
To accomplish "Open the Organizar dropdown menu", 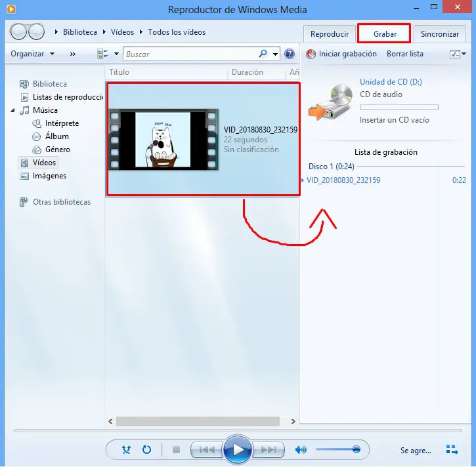I will click(x=32, y=54).
